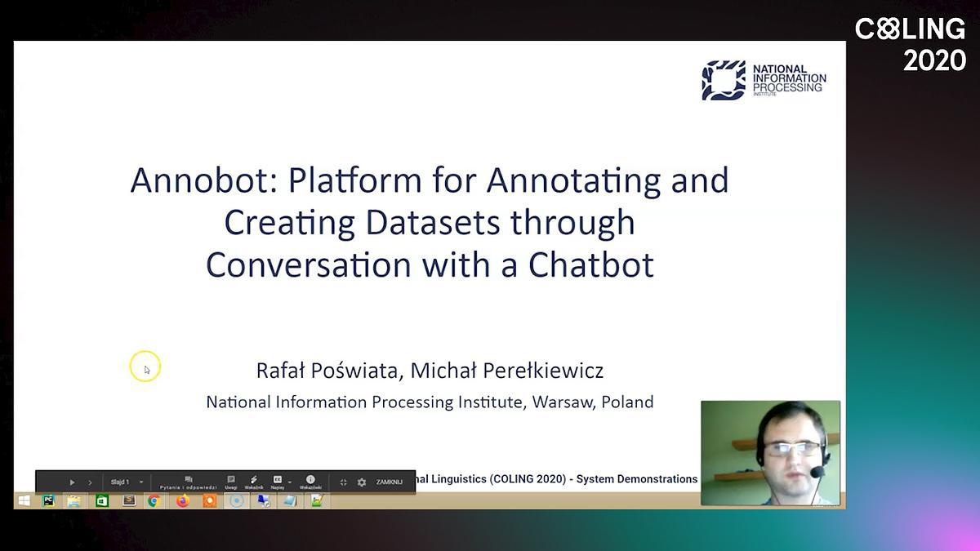This screenshot has height=551, width=980.
Task: Click the National Information Processing Institute logo
Action: click(764, 80)
